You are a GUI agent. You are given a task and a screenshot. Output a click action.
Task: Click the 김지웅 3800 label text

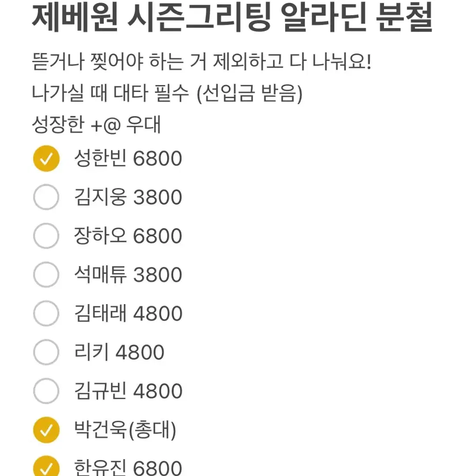tap(128, 197)
